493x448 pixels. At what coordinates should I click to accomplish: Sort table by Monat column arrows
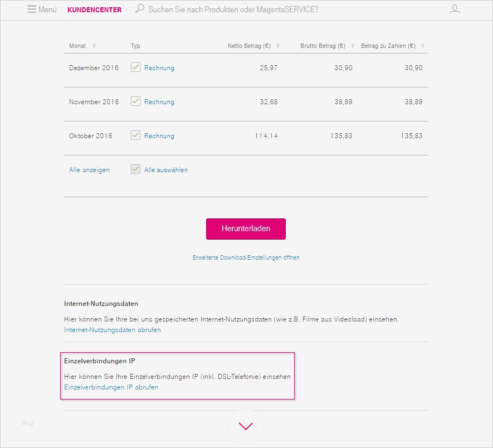(94, 46)
